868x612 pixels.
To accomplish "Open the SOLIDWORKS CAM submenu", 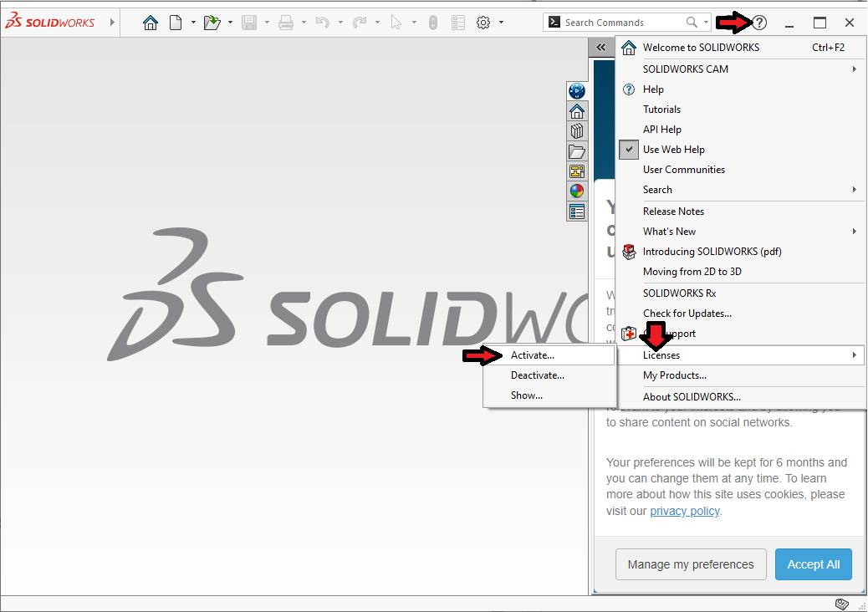I will (740, 69).
